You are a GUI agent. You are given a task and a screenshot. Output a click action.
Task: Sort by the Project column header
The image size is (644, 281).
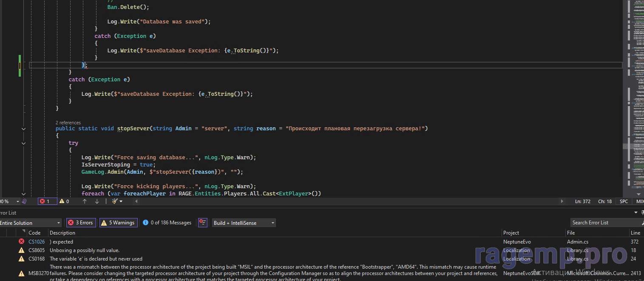click(x=511, y=233)
